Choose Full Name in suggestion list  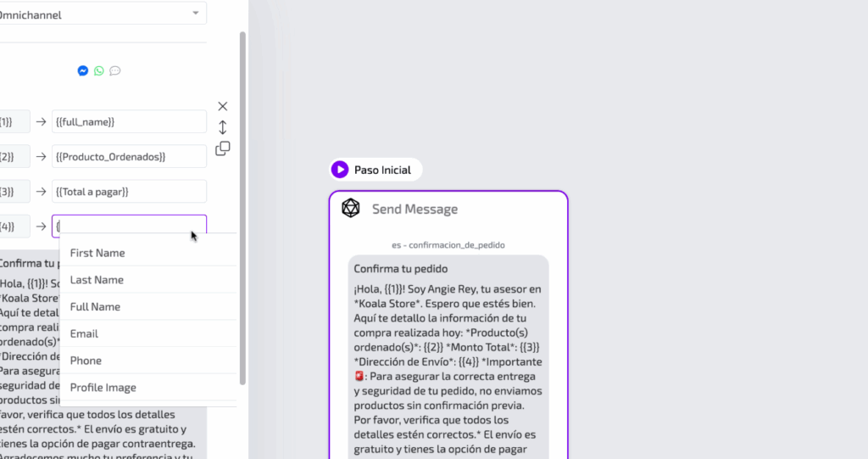point(95,307)
